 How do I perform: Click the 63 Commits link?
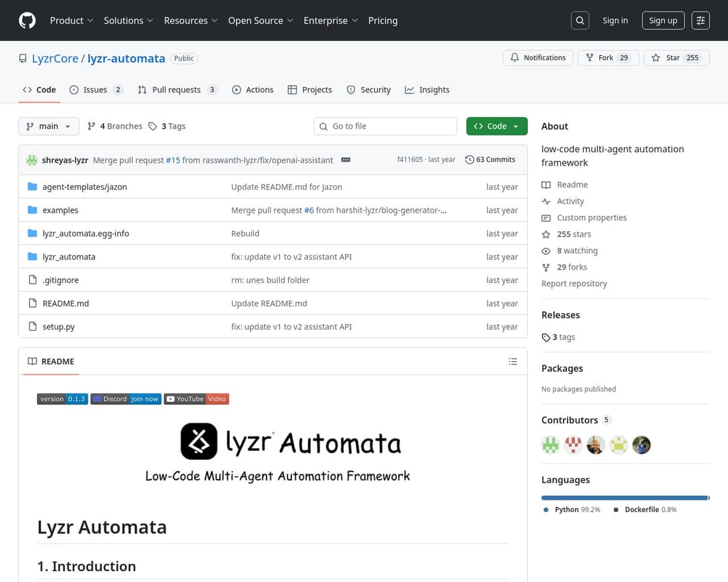pos(490,160)
